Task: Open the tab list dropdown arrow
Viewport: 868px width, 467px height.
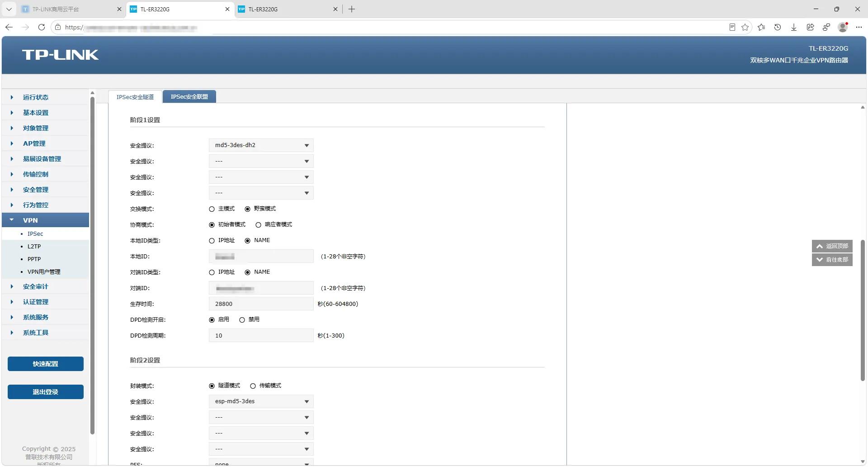Action: tap(9, 9)
